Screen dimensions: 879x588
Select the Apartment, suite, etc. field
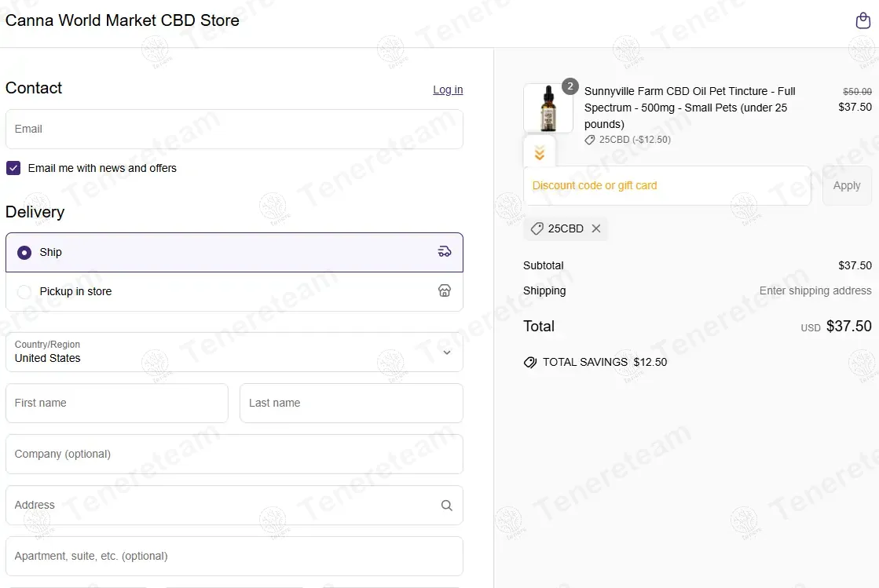[234, 556]
